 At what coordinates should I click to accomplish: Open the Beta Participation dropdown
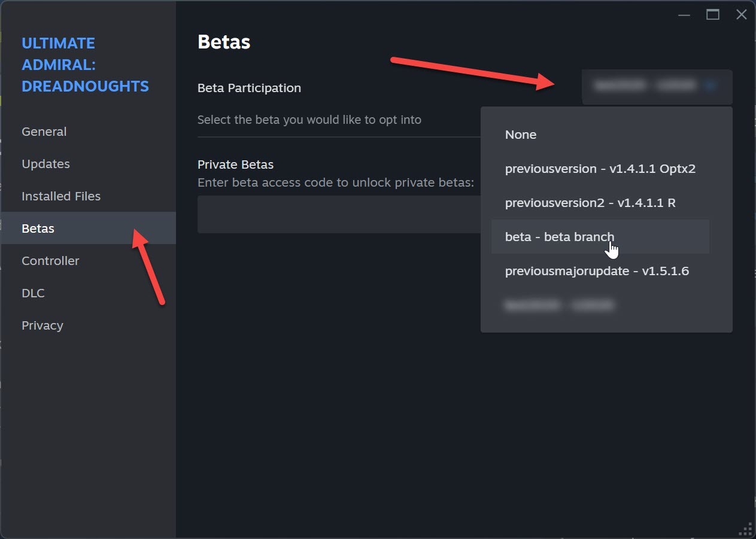(657, 86)
